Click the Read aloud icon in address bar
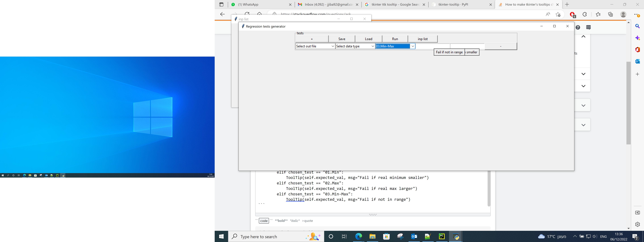Image resolution: width=644 pixels, height=242 pixels. [548, 14]
